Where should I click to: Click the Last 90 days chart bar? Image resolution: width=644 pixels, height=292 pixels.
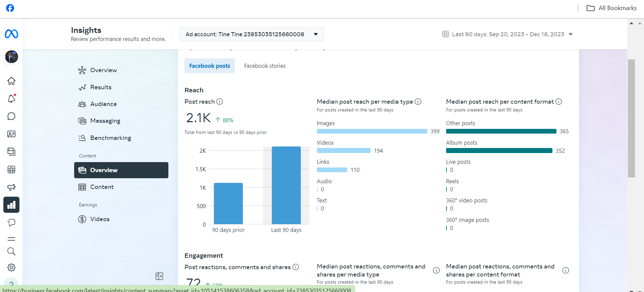[286, 185]
